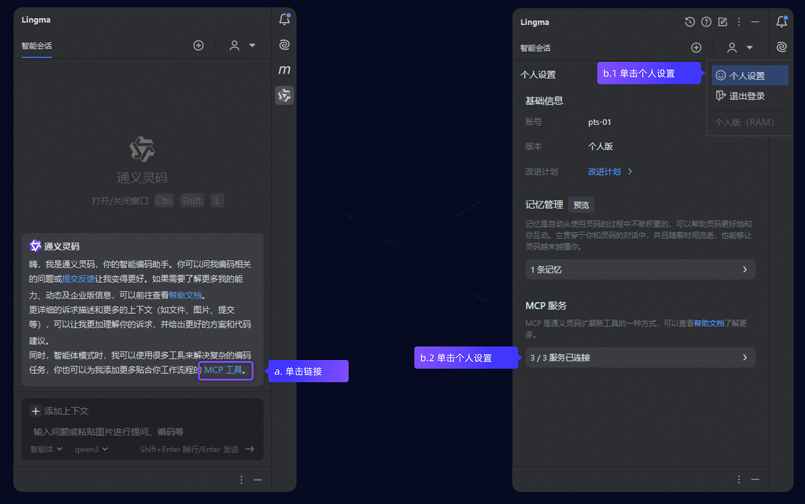
Task: Click 个人版 version value
Action: 600,146
